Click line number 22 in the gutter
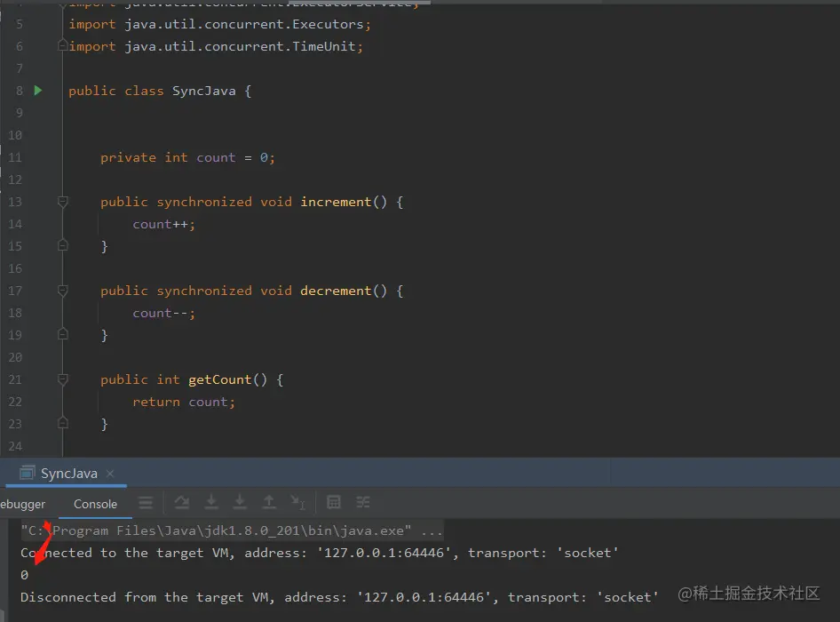The height and width of the screenshot is (622, 840). tap(15, 403)
